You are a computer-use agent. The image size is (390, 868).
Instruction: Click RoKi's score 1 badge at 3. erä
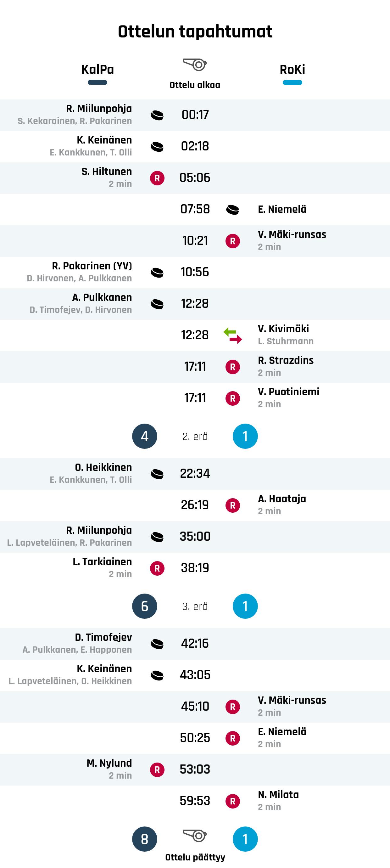pyautogui.click(x=245, y=606)
